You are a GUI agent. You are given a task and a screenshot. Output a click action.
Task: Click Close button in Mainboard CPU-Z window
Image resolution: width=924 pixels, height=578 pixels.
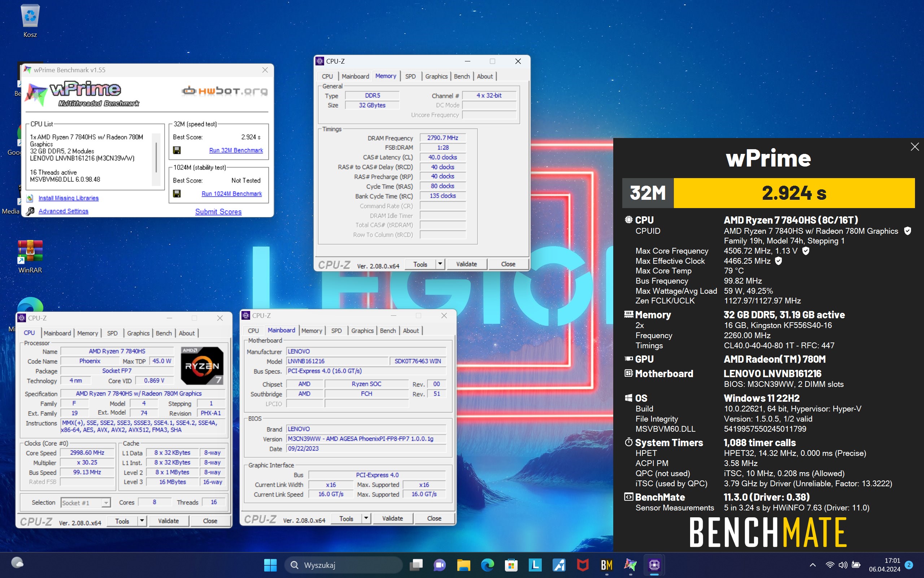point(434,518)
